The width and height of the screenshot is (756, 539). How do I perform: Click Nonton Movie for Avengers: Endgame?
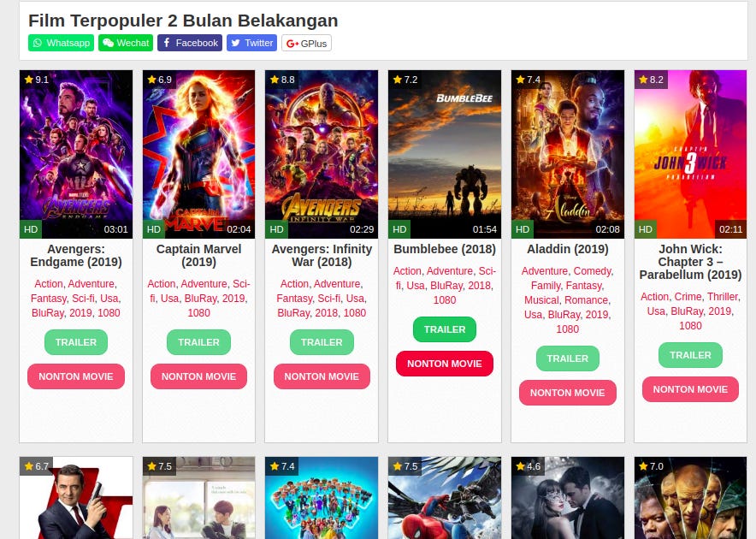[x=76, y=376]
